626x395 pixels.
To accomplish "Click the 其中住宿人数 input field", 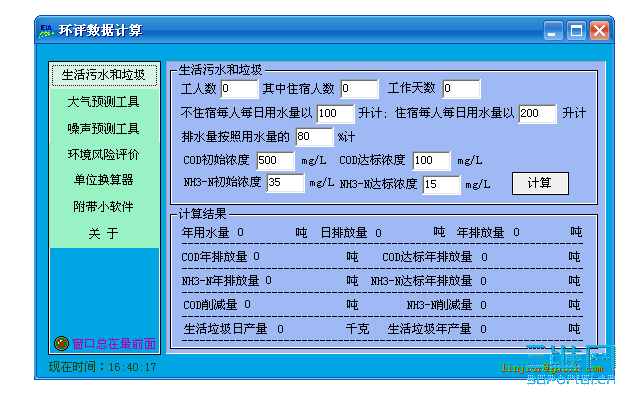I will click(x=359, y=89).
